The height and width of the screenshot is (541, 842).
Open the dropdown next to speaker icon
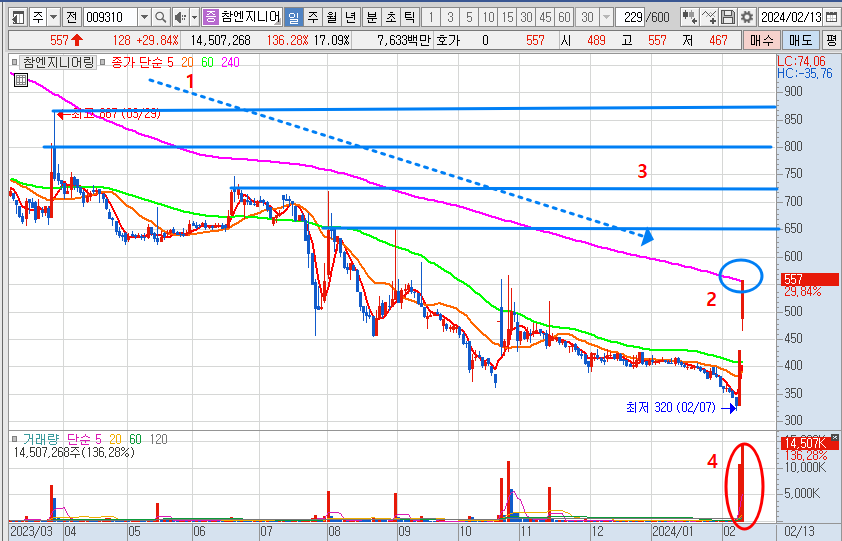pos(194,17)
